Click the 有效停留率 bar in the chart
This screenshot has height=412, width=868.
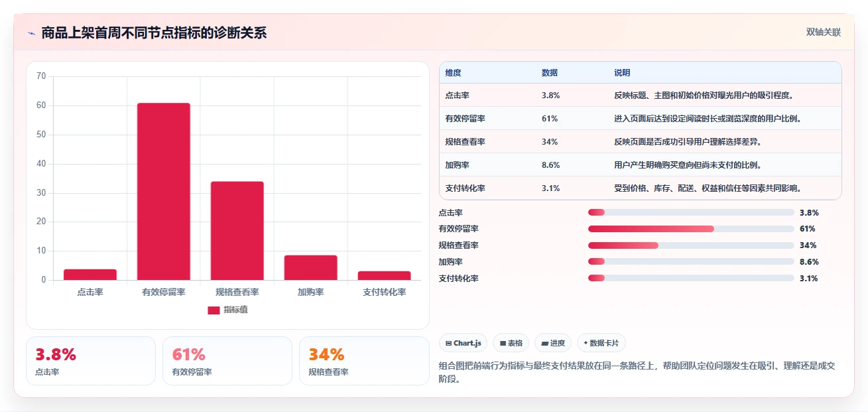click(164, 192)
